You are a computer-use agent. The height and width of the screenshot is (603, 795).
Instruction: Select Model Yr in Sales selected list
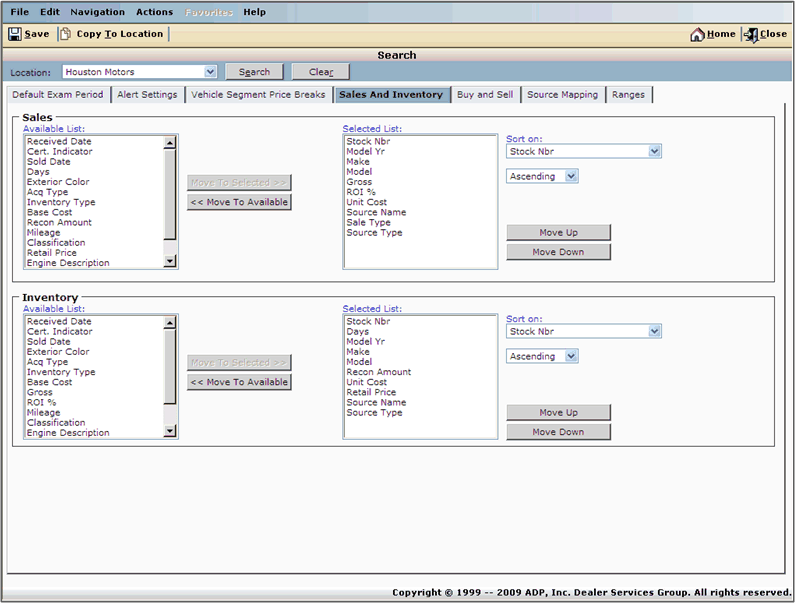[x=365, y=151]
